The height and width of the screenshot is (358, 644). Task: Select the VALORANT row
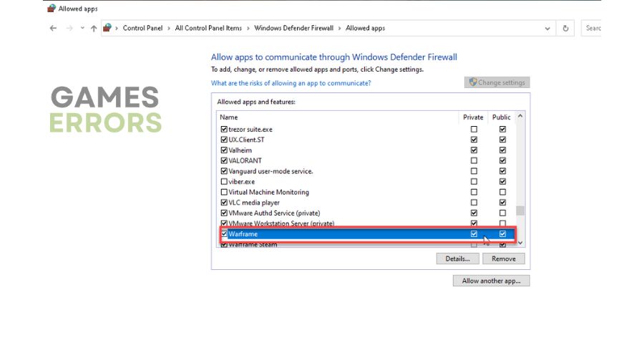pyautogui.click(x=366, y=160)
